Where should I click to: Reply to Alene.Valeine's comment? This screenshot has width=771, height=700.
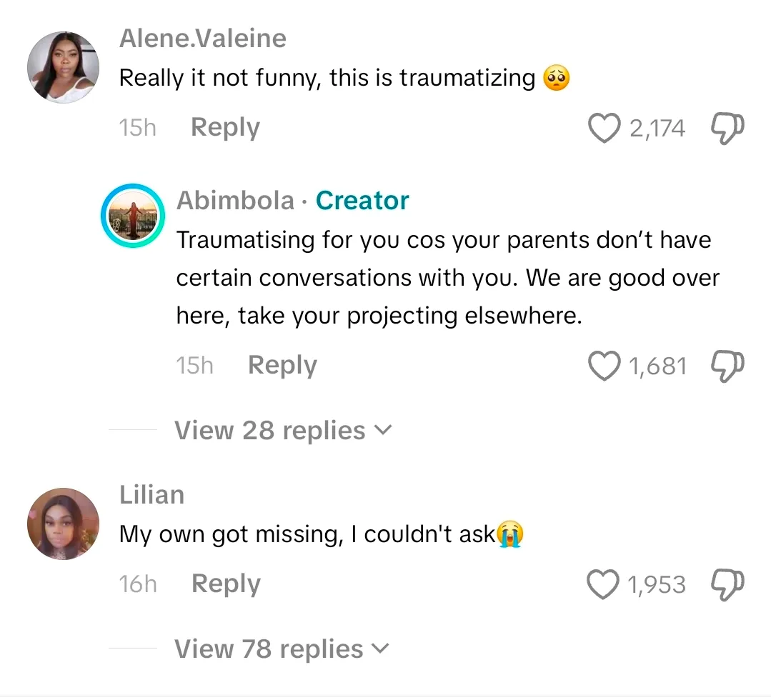tap(225, 128)
